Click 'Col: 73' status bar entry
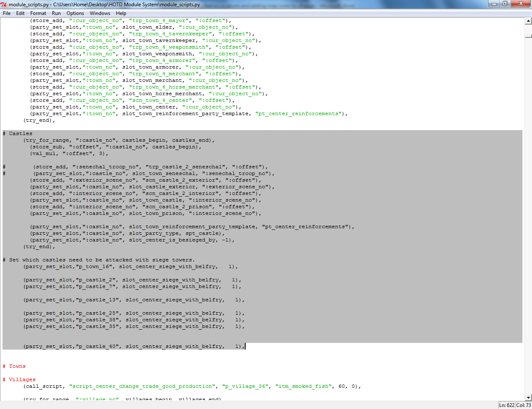Viewport: 532px width, 409px height. tap(524, 405)
